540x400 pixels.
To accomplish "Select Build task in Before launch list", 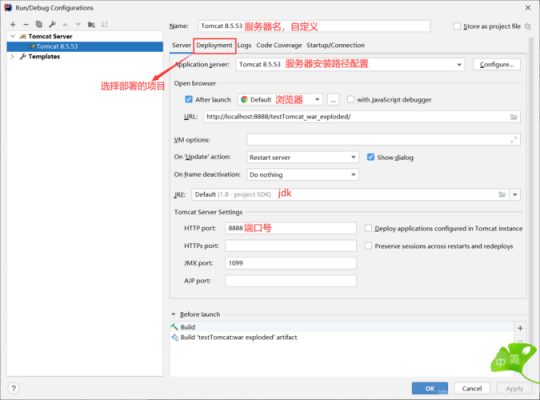I will point(341,327).
